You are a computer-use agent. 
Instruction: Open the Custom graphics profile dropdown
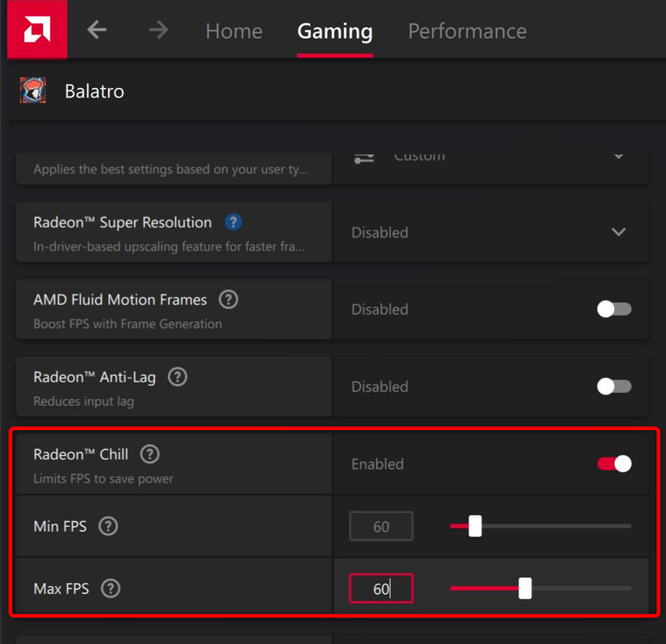tap(619, 157)
